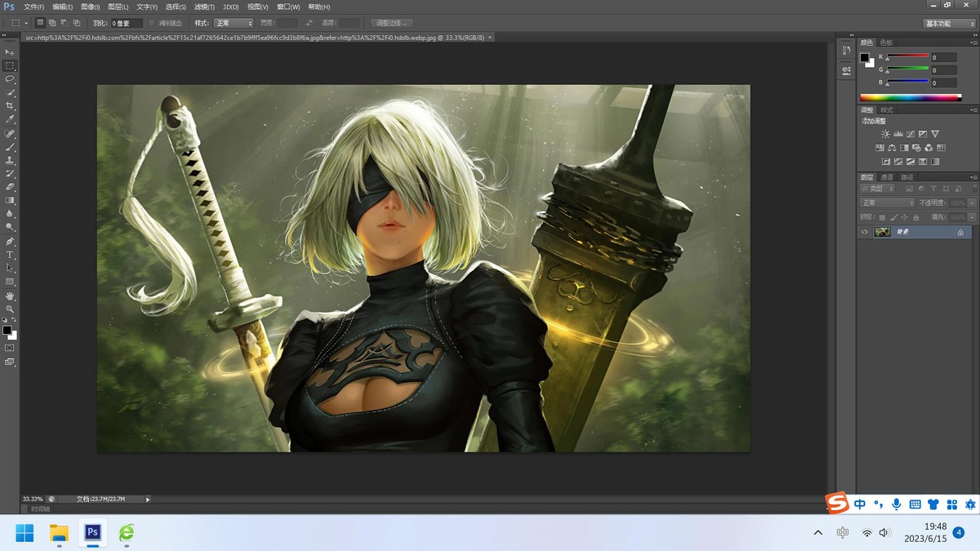
Task: Open the 样式 style dropdown
Action: pyautogui.click(x=234, y=23)
